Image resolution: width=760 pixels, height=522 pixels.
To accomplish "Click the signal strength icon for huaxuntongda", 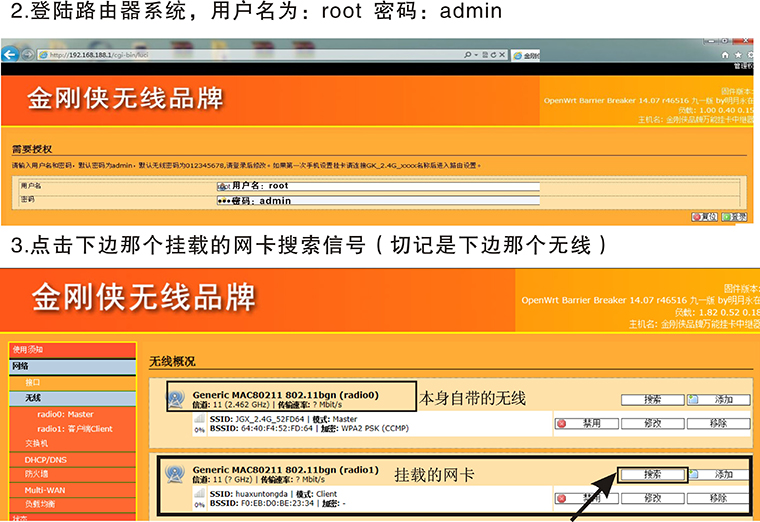I will click(199, 494).
